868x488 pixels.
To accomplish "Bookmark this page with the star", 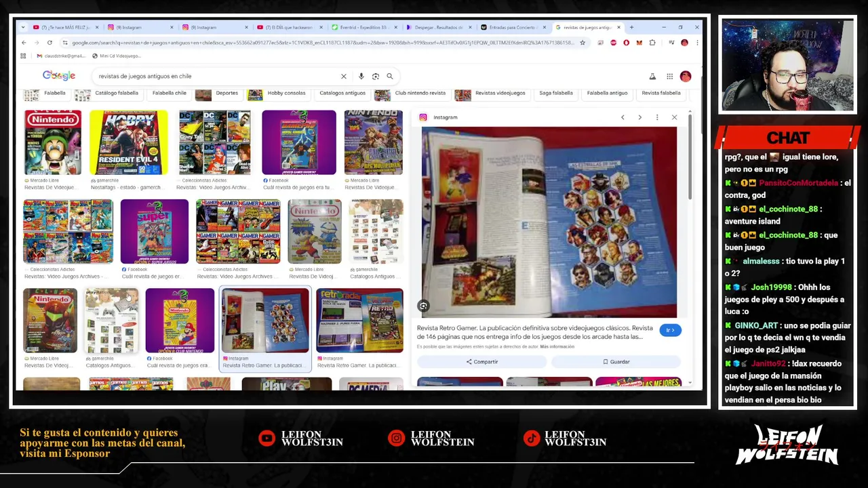I will point(582,43).
